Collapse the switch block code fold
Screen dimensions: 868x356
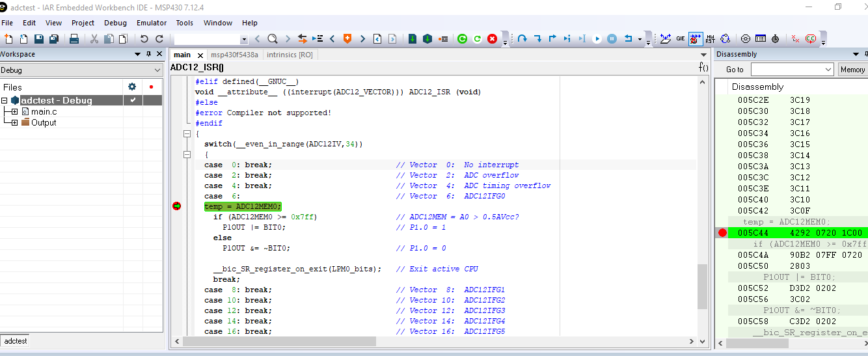pyautogui.click(x=187, y=154)
